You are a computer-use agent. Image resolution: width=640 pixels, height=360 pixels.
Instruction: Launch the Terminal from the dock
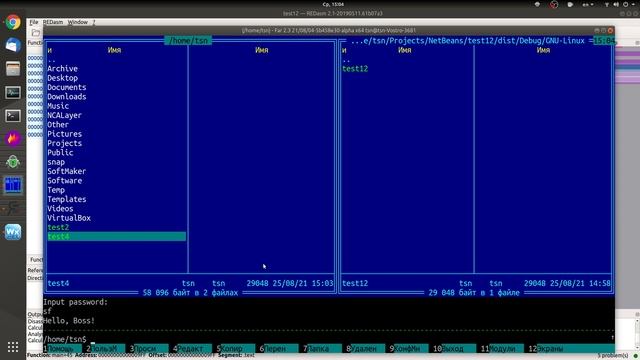tap(13, 116)
